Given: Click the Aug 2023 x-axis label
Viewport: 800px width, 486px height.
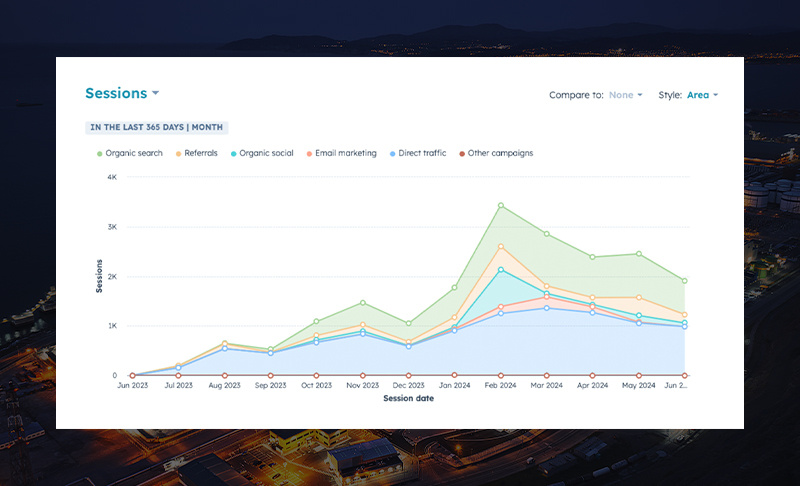Looking at the screenshot, I should tap(224, 386).
